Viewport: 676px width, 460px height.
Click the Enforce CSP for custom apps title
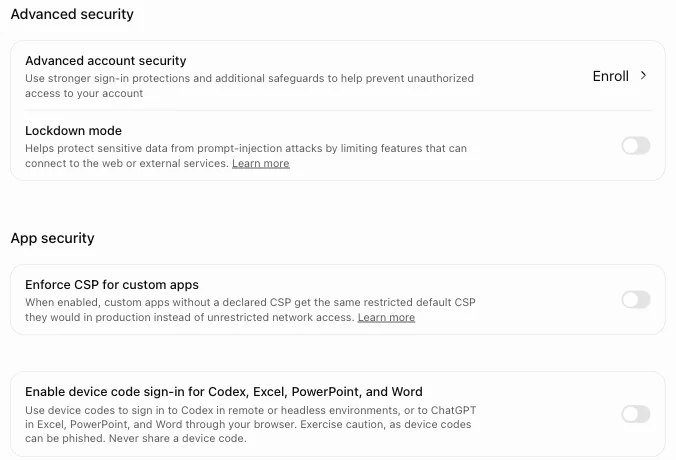[x=112, y=285]
